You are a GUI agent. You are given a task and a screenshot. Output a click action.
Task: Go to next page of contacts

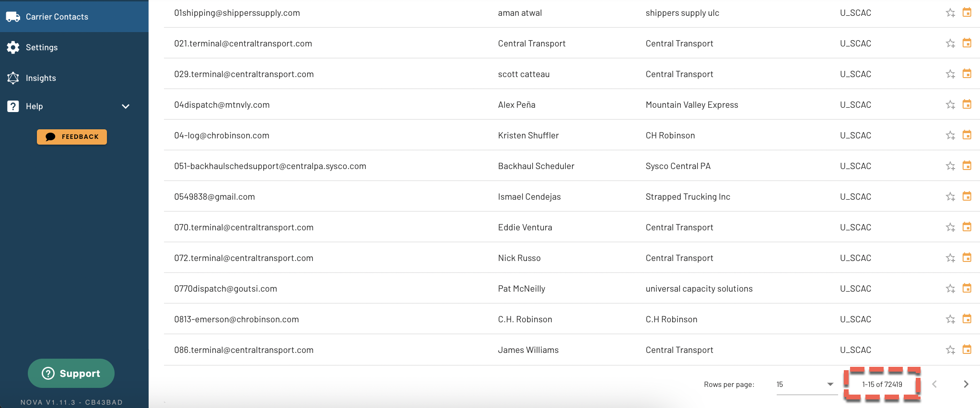[966, 384]
